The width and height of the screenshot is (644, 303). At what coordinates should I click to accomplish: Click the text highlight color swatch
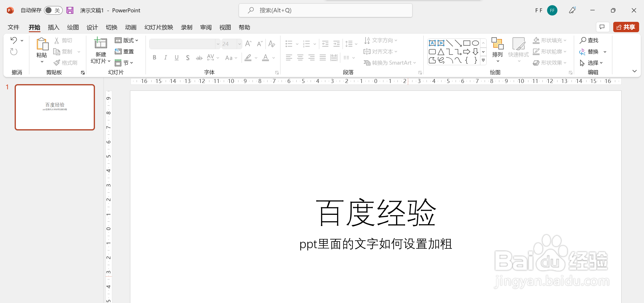(248, 58)
